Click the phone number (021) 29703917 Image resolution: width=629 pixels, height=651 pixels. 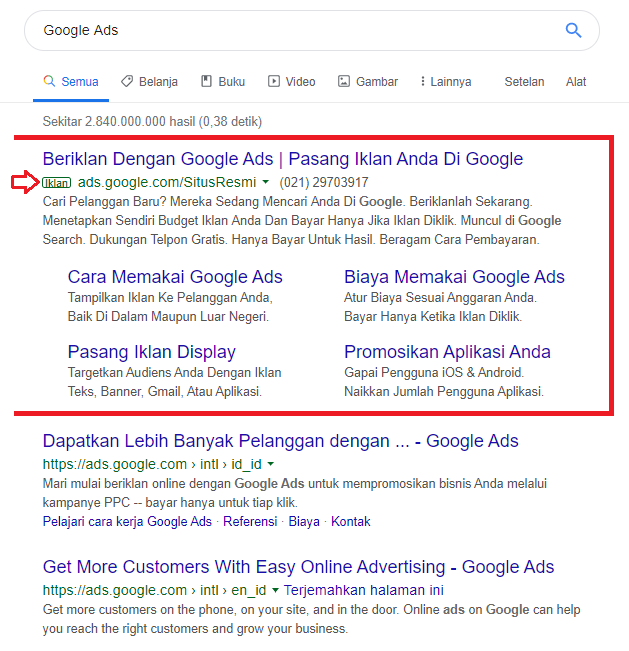tap(324, 182)
